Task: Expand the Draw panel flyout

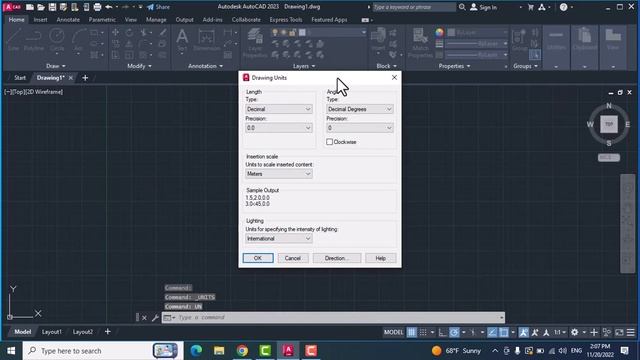Action: pyautogui.click(x=56, y=66)
